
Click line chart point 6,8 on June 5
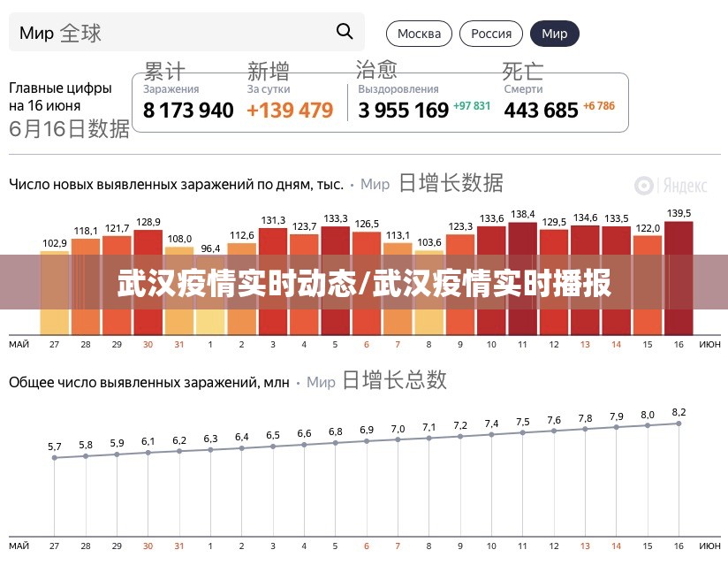pos(335,443)
